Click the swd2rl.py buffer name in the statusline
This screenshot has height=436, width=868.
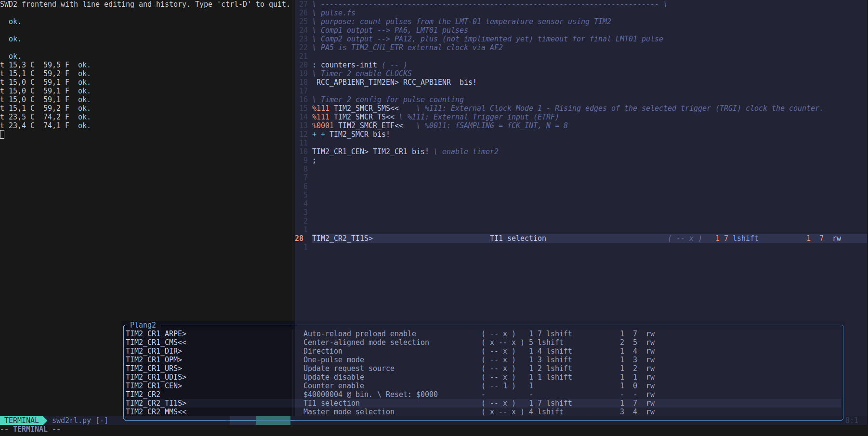pyautogui.click(x=71, y=421)
